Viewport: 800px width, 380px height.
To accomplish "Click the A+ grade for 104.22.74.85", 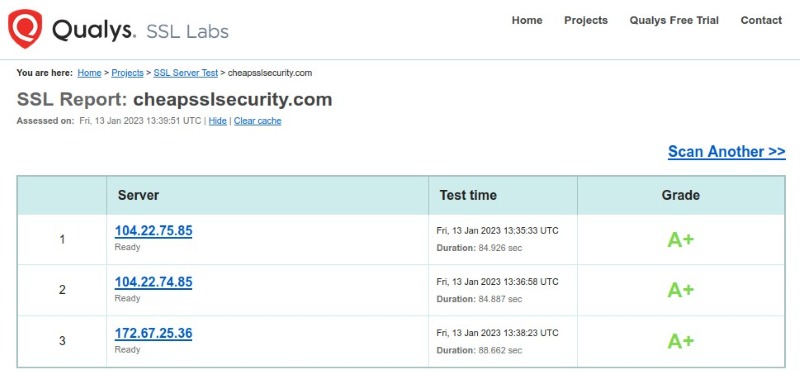I will (681, 290).
